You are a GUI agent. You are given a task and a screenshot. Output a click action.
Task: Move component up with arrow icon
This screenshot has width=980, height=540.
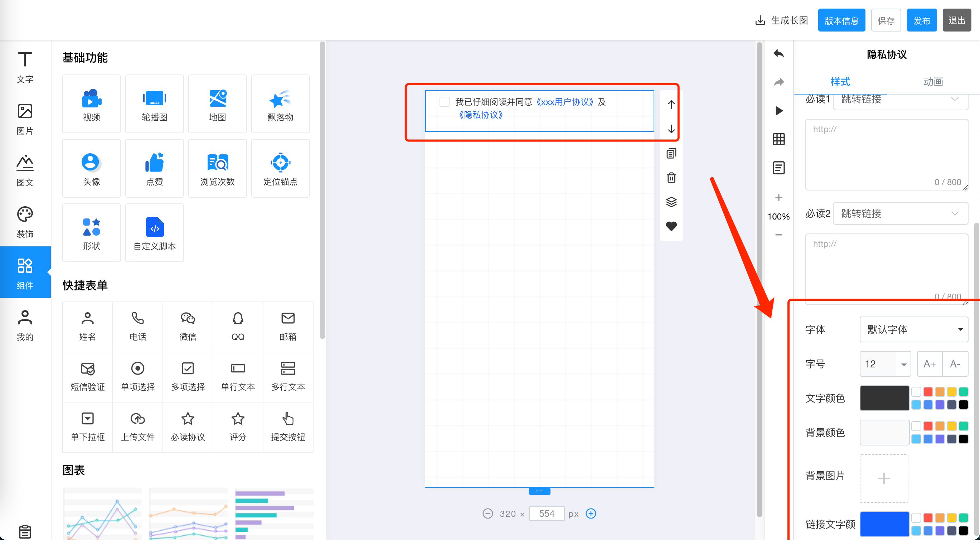[671, 104]
